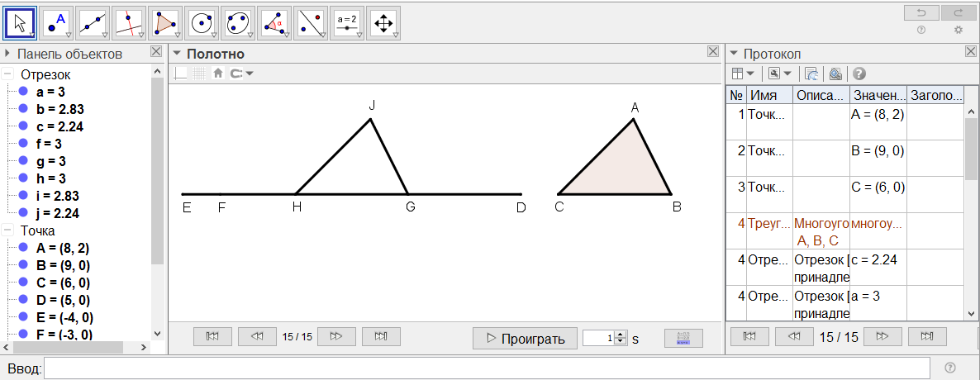980x380 pixels.
Task: Click the Протокол panel title
Action: tap(772, 54)
